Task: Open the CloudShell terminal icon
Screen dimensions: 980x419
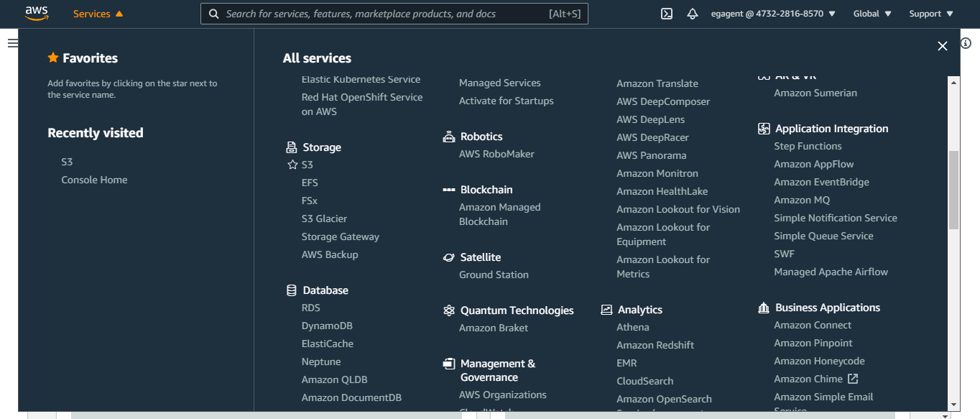Action: tap(667, 14)
